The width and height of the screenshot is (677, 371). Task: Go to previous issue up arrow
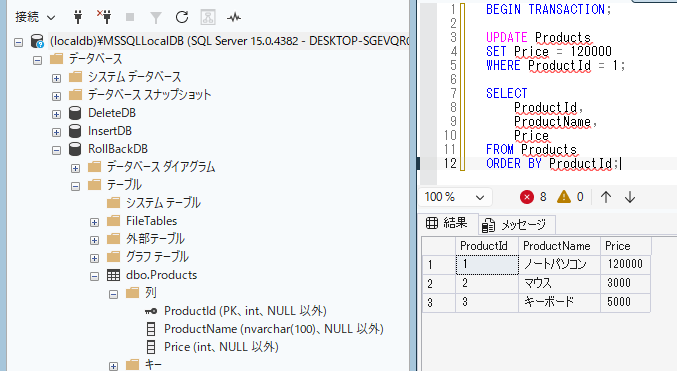tap(606, 197)
